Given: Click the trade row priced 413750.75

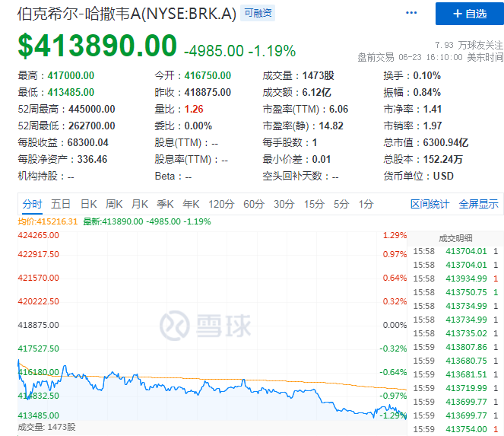Looking at the screenshot, I should click(455, 292).
